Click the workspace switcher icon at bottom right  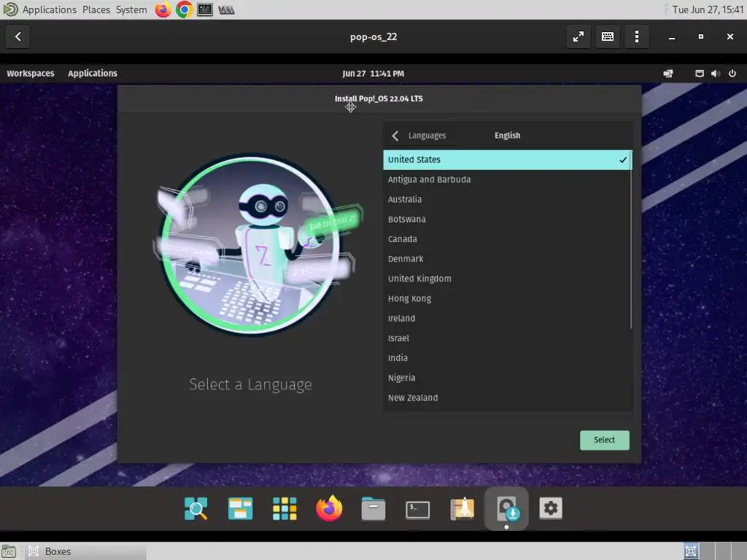[x=691, y=551]
